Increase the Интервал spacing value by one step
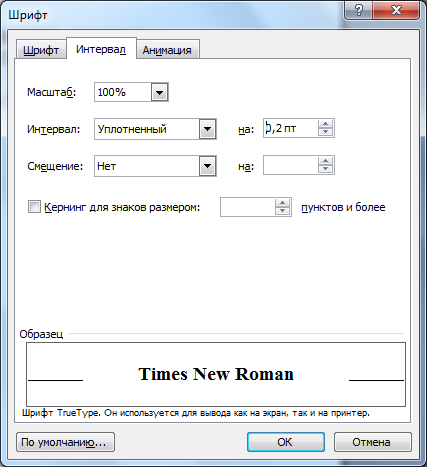 point(326,124)
